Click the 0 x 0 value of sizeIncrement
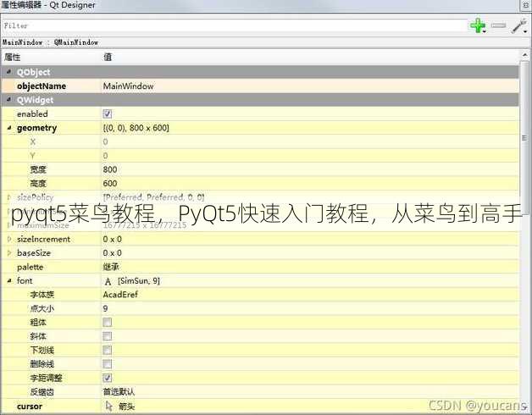The width and height of the screenshot is (532, 415). [x=113, y=239]
